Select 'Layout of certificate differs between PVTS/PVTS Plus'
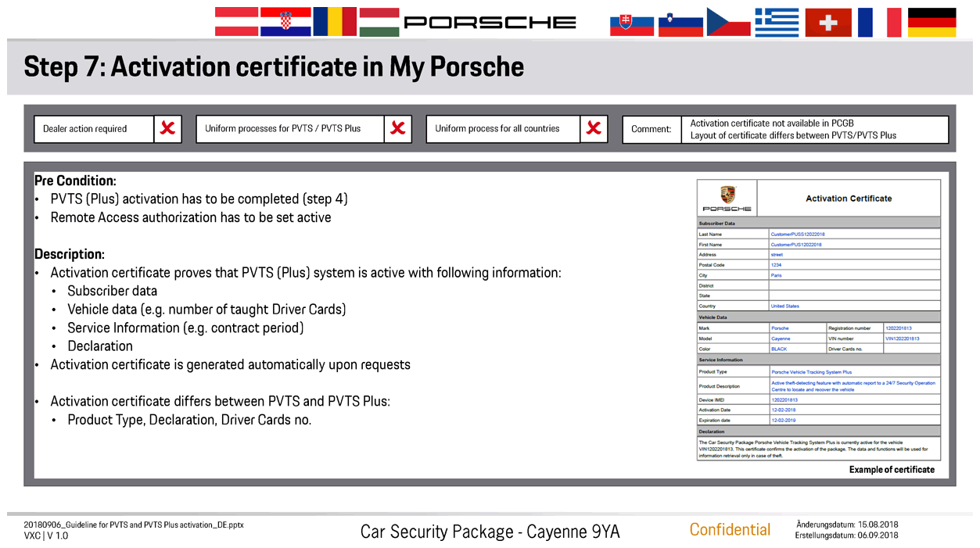The width and height of the screenshot is (980, 548). click(793, 135)
